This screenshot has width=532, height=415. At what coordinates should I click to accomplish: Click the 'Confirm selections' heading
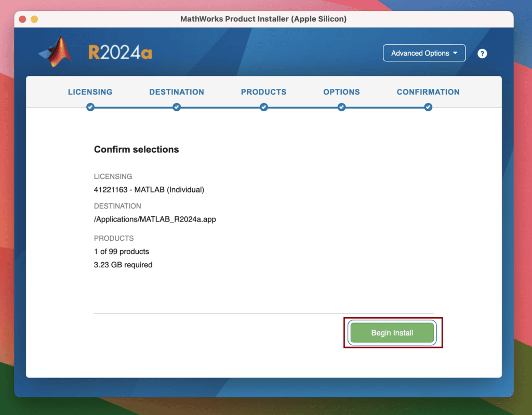[137, 149]
